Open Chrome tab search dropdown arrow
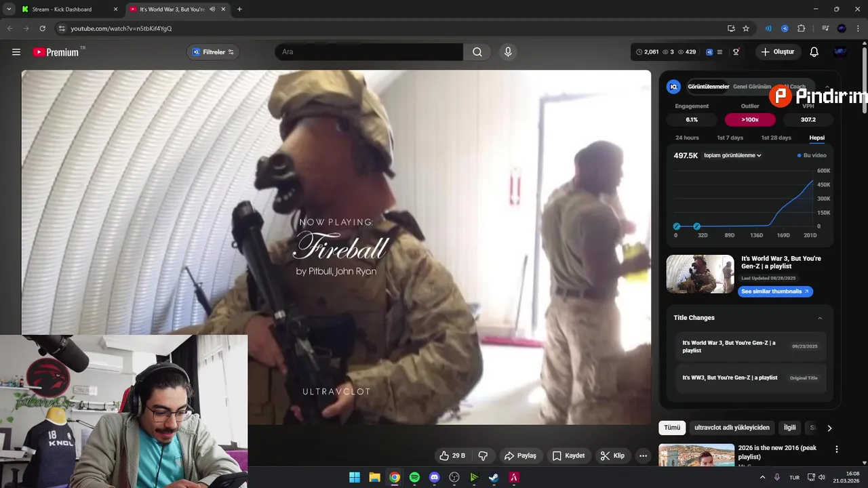This screenshot has width=868, height=488. 8,9
